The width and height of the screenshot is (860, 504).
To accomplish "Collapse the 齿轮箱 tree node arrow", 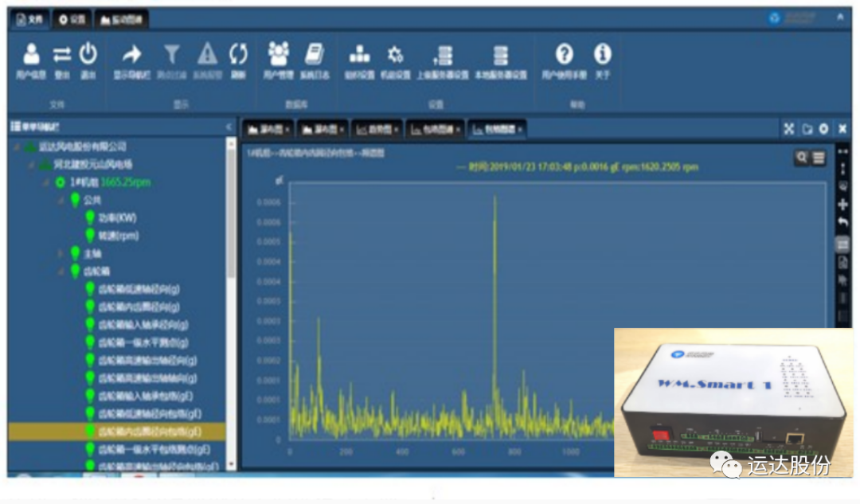I will click(61, 272).
